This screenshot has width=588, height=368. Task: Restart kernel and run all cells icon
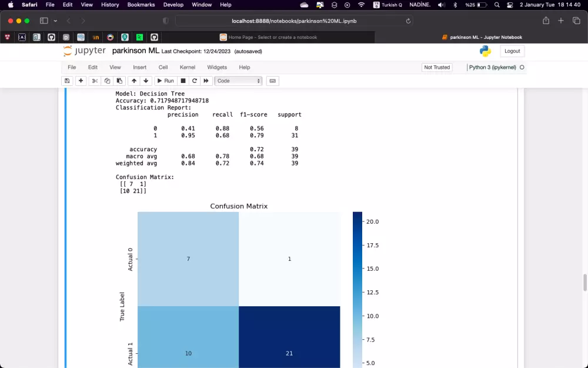pos(206,81)
